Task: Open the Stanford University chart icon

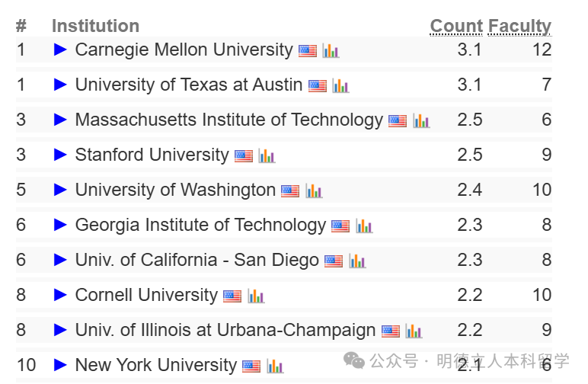Action: point(267,156)
